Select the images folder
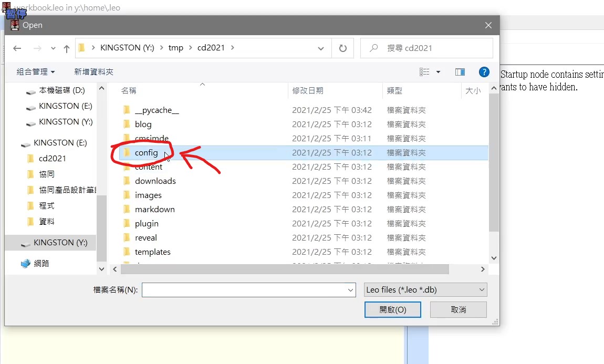604x364 pixels. point(148,195)
